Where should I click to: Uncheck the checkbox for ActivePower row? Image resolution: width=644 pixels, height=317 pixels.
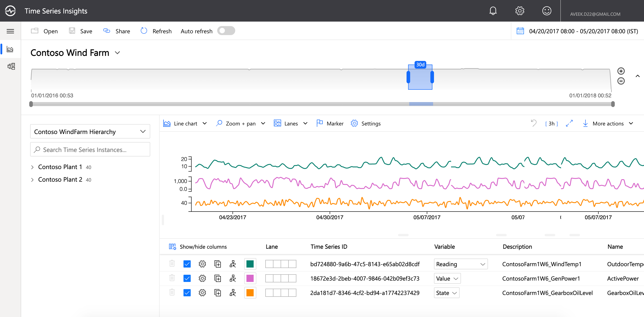click(x=187, y=278)
